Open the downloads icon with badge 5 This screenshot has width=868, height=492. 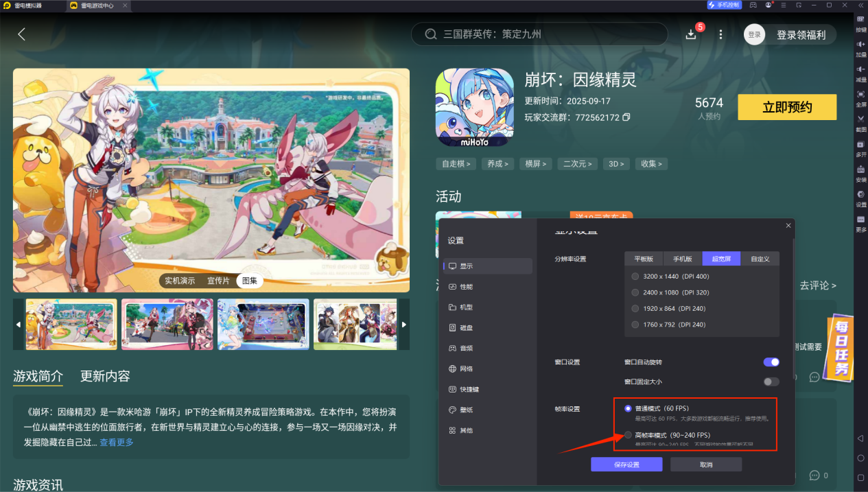pos(691,34)
